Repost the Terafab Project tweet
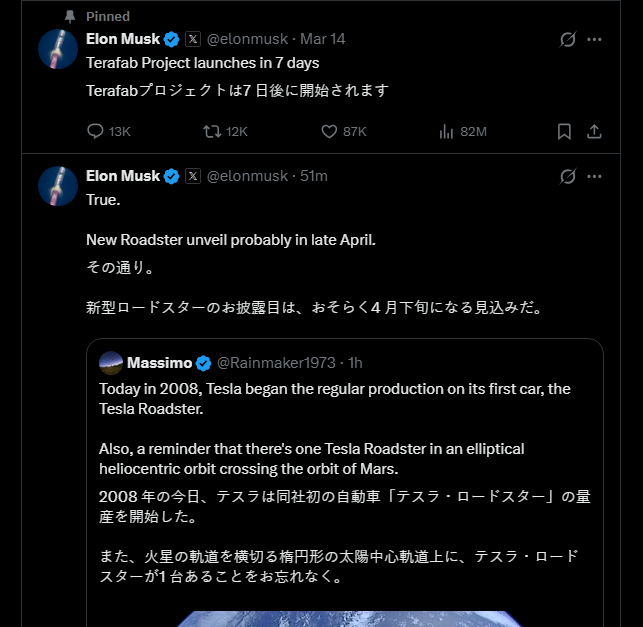 [x=212, y=131]
